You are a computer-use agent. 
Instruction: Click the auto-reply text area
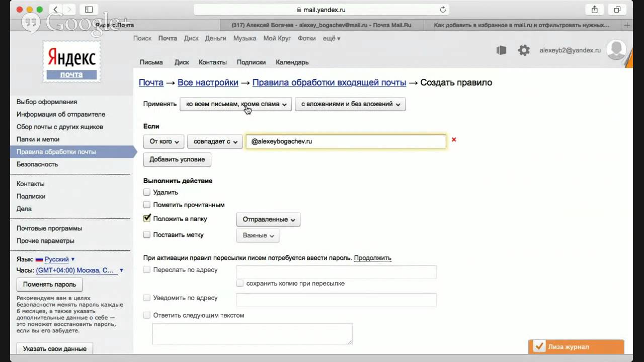coord(252,334)
